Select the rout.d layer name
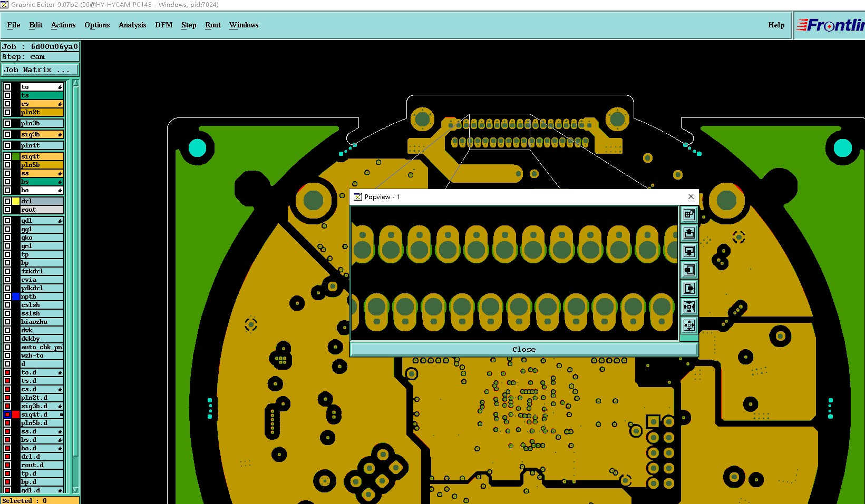 [42, 465]
